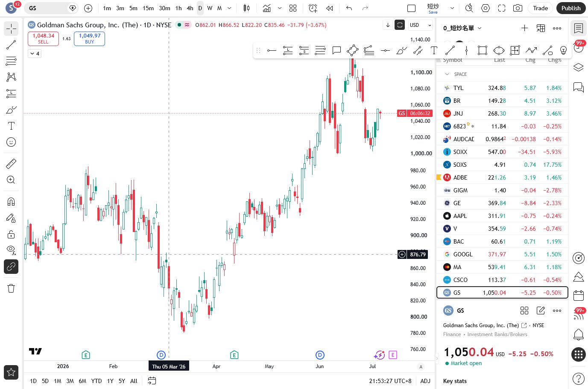Create an alert with the clock icon
The height and width of the screenshot is (389, 588).
(x=313, y=8)
